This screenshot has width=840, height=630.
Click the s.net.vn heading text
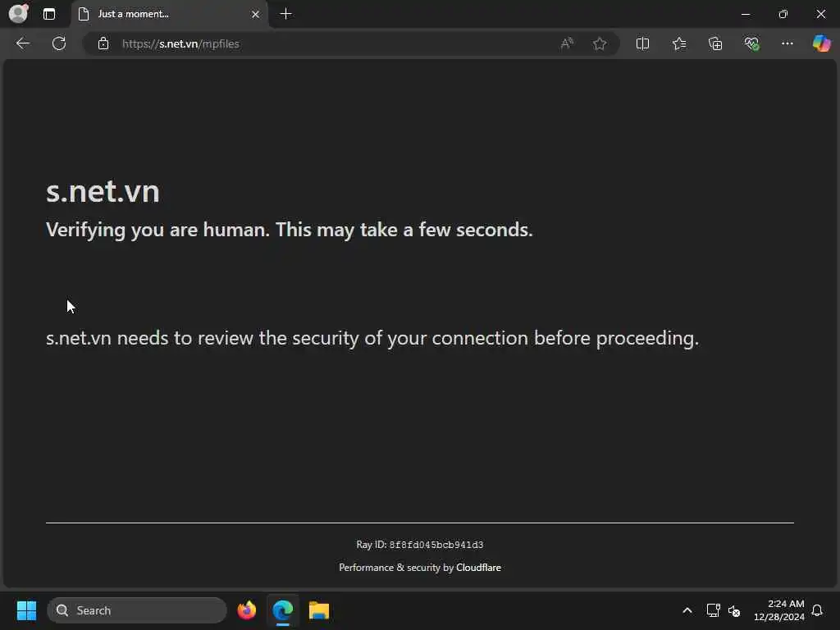103,191
